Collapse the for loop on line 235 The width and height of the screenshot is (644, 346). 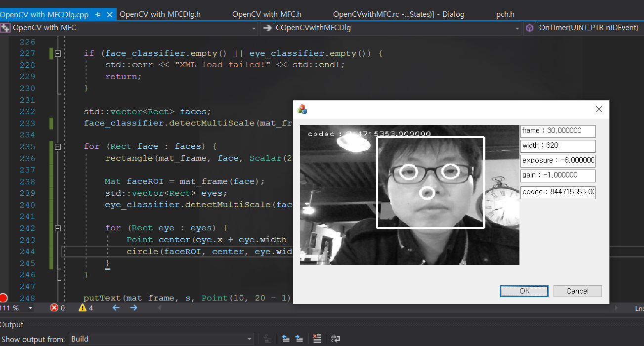coord(57,146)
